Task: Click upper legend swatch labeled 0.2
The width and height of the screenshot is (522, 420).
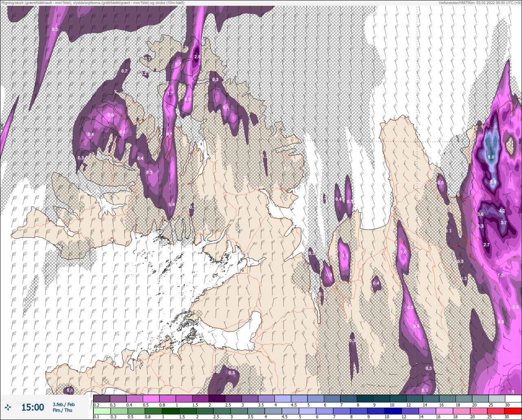Action: click(x=102, y=398)
